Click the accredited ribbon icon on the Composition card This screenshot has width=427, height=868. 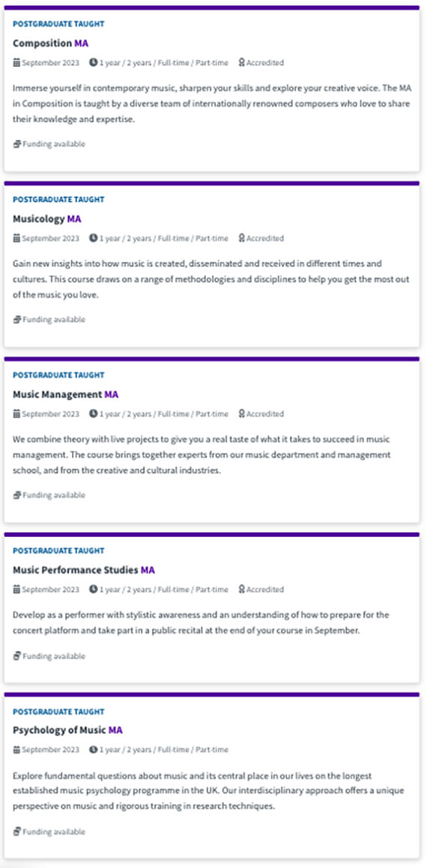coord(241,63)
